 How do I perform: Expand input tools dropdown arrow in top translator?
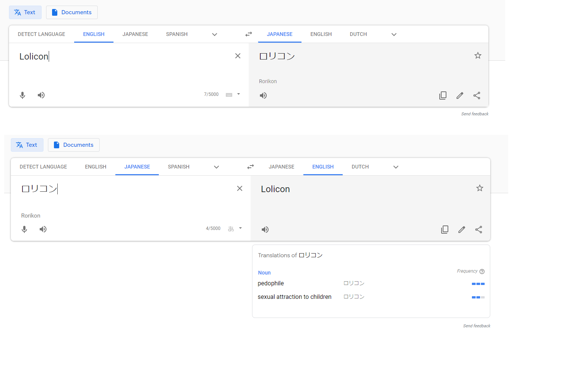point(239,94)
